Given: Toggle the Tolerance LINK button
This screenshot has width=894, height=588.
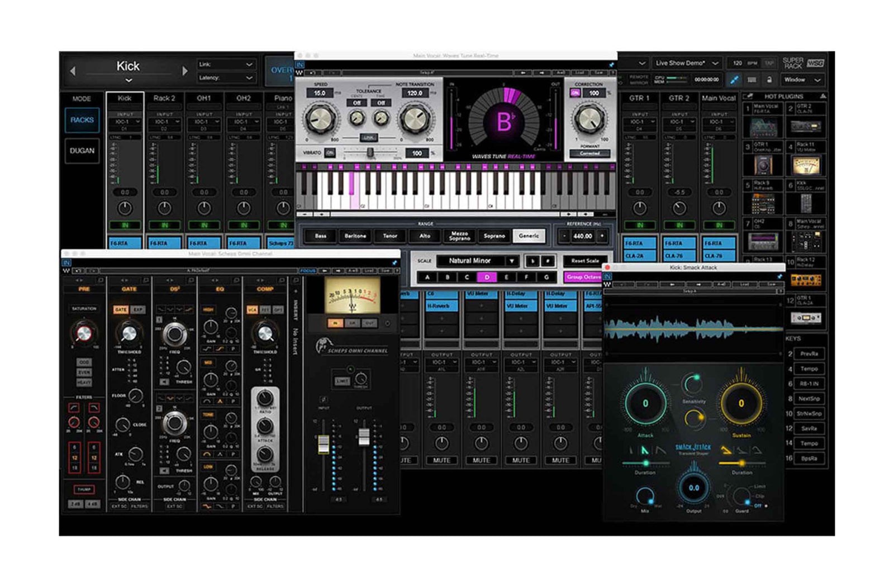Looking at the screenshot, I should coord(368,137).
